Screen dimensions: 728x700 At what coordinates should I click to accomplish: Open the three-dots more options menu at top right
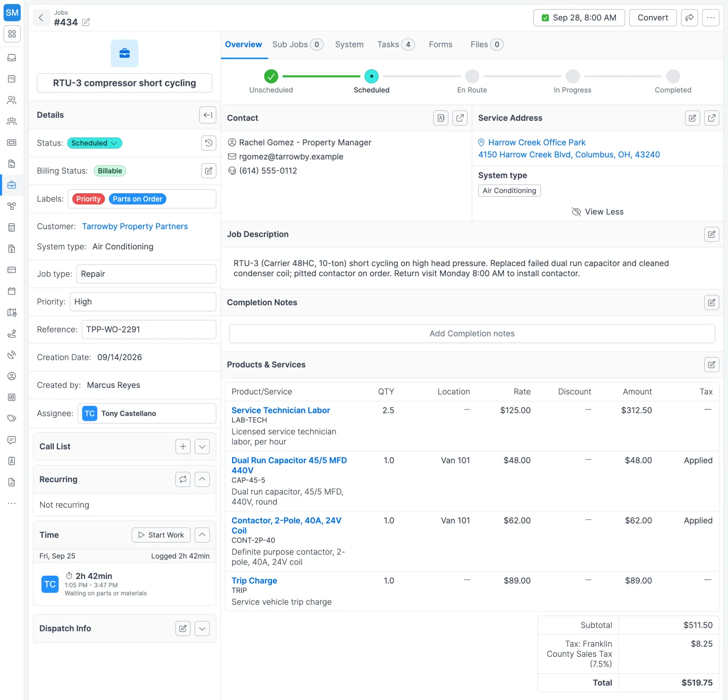click(x=710, y=18)
